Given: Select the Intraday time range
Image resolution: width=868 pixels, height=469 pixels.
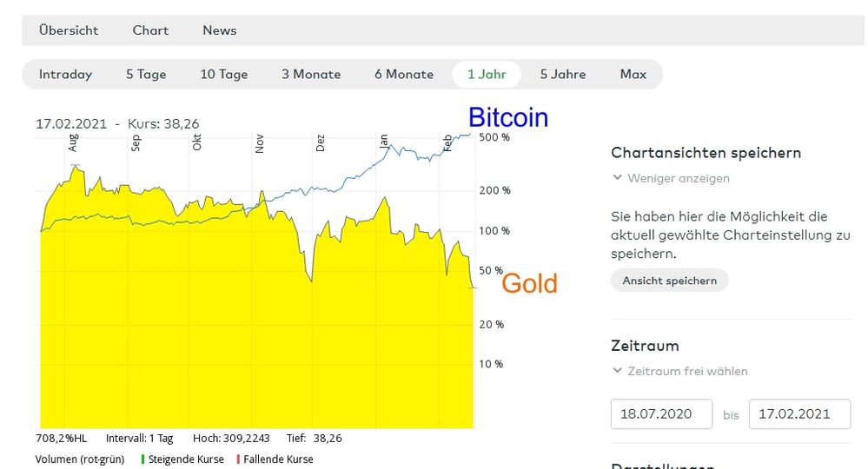Looking at the screenshot, I should click(x=65, y=75).
